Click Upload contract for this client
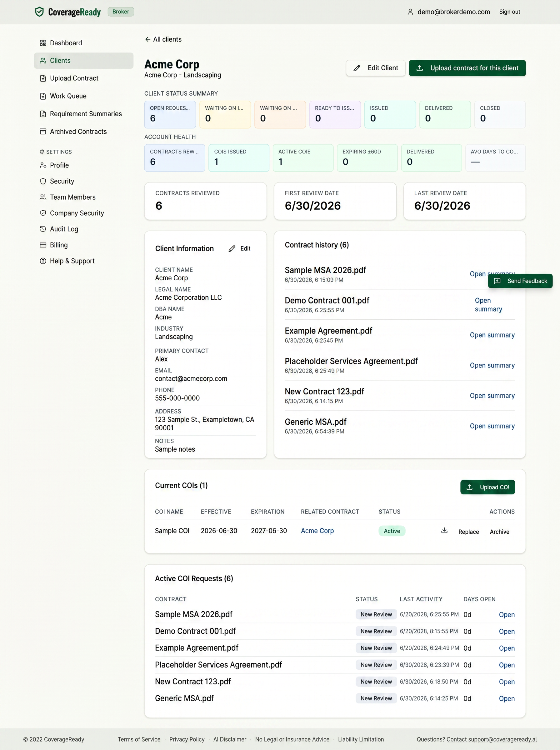560x750 pixels. (467, 68)
